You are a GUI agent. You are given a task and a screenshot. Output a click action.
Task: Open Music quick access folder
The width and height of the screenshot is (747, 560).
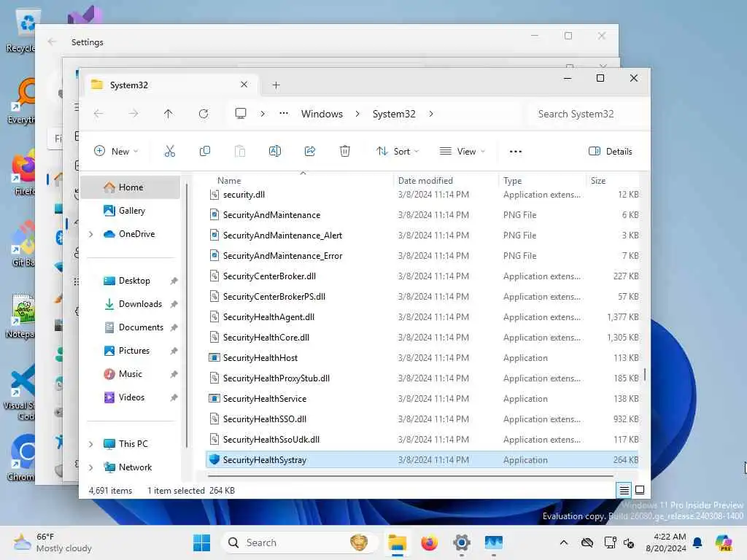point(131,374)
